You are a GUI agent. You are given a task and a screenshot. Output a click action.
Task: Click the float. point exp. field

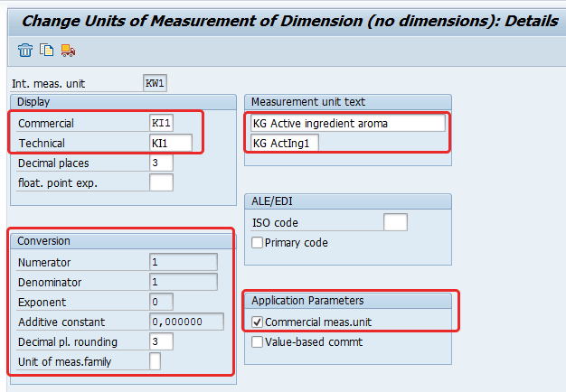161,183
